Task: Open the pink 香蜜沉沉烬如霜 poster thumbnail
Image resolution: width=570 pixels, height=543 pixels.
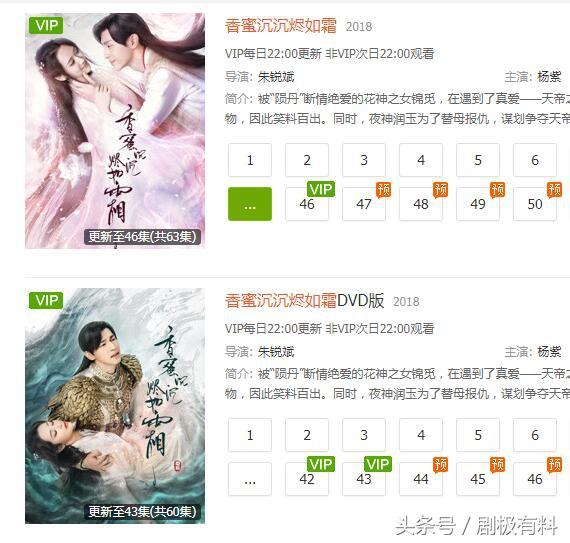Action: pyautogui.click(x=115, y=131)
